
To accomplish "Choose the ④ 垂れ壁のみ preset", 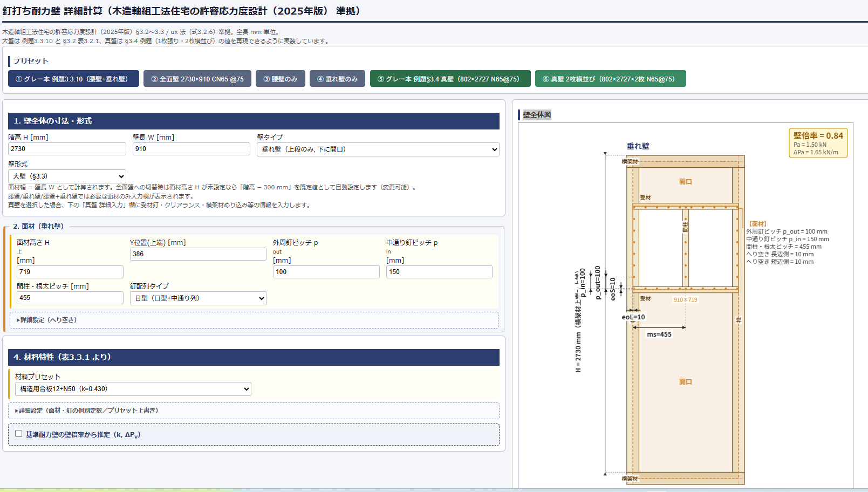I will pos(338,79).
